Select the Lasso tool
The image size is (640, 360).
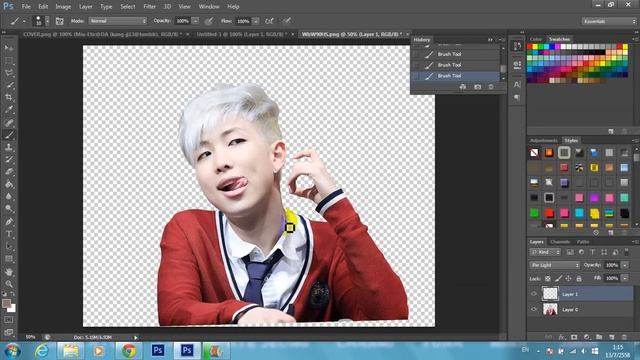(9, 73)
